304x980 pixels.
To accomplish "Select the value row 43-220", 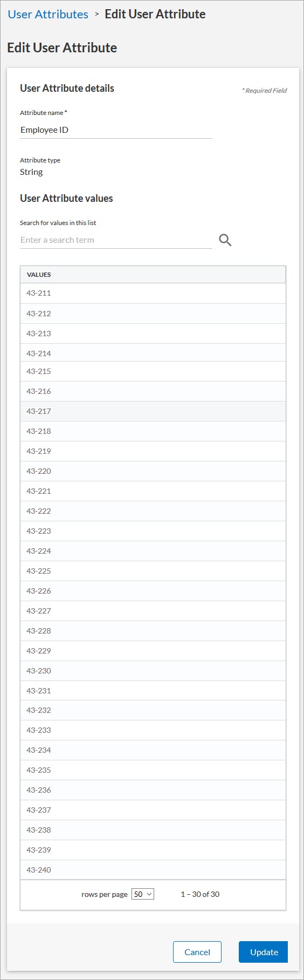I will click(x=153, y=471).
